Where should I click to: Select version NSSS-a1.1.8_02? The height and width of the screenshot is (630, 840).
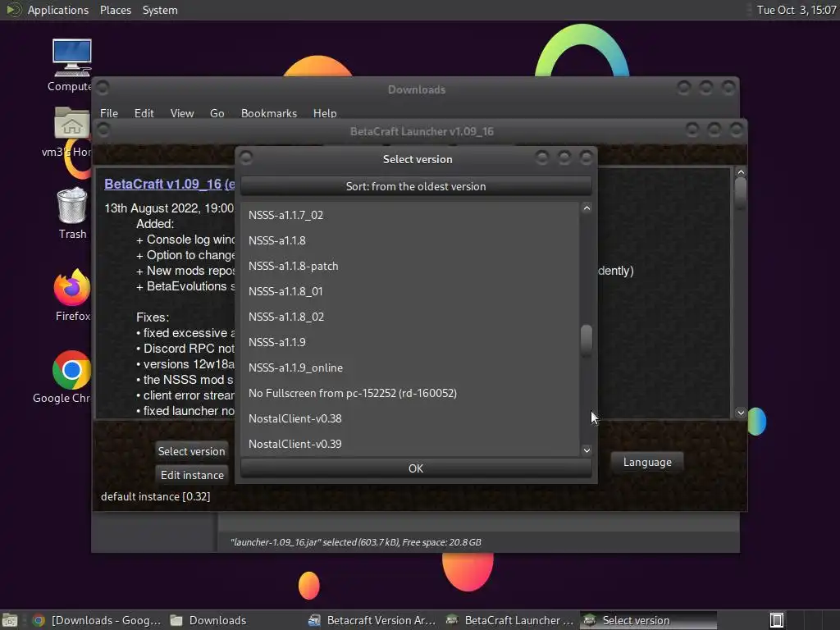point(410,317)
